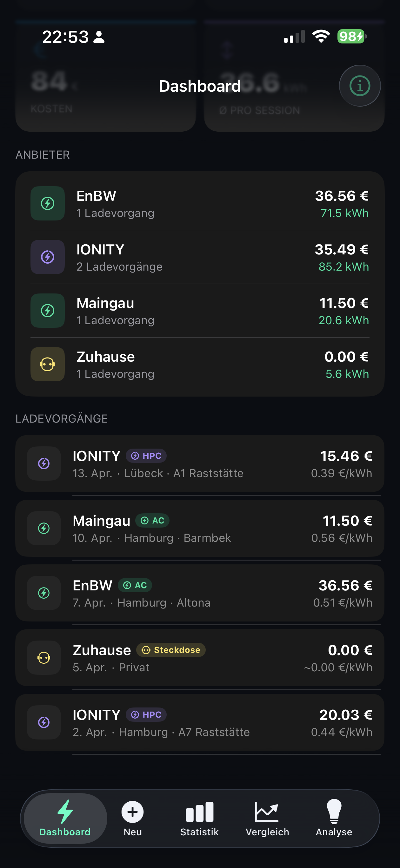Open Maingau Hamburg Barmbek charging session
Viewport: 400px width, 868px height.
coord(200,528)
